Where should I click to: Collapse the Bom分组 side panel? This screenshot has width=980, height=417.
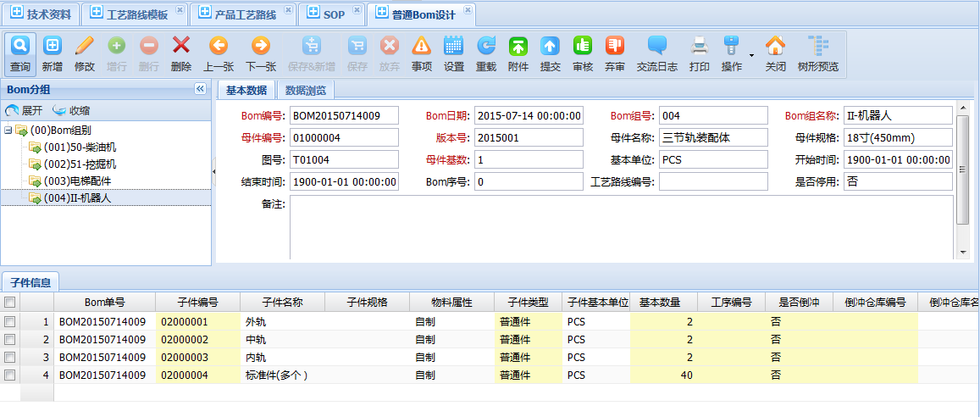tap(200, 89)
